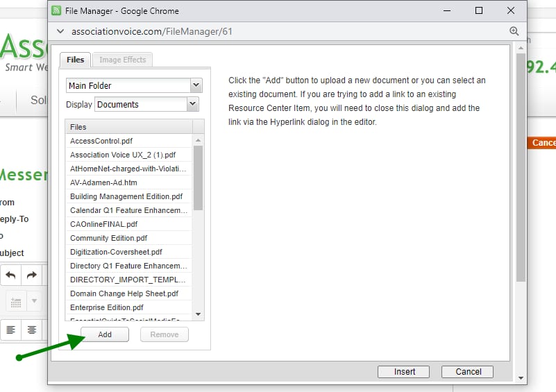
Task: Click the Insert button
Action: coord(403,371)
